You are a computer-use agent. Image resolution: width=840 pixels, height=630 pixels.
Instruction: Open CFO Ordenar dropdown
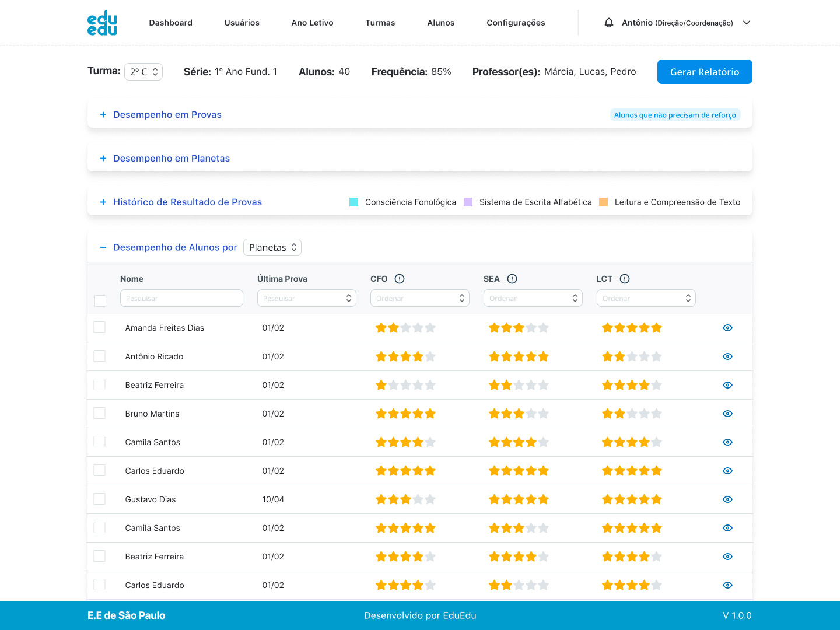[x=420, y=298]
